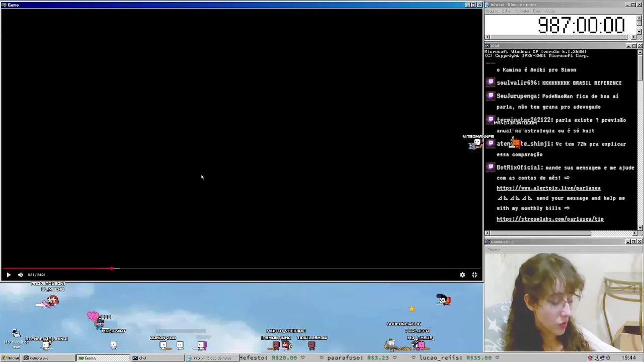
Task: Click the video timestamp 5:31 / 24:21
Action: pos(37,275)
